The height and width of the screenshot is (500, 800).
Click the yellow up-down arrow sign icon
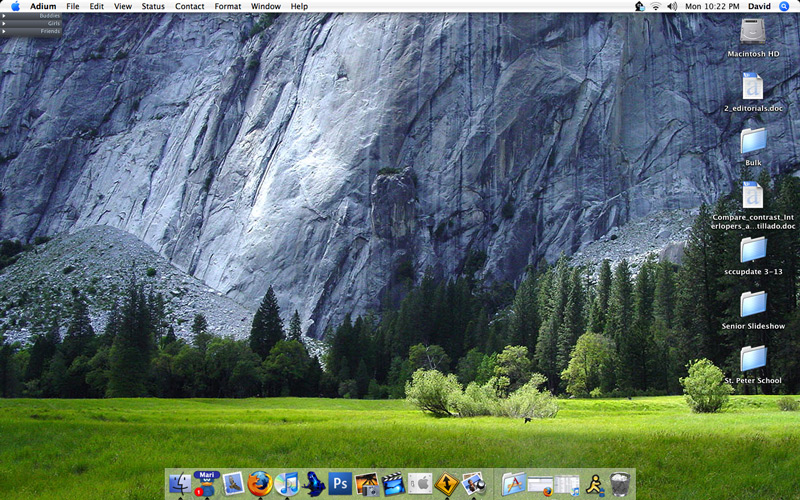tap(447, 483)
